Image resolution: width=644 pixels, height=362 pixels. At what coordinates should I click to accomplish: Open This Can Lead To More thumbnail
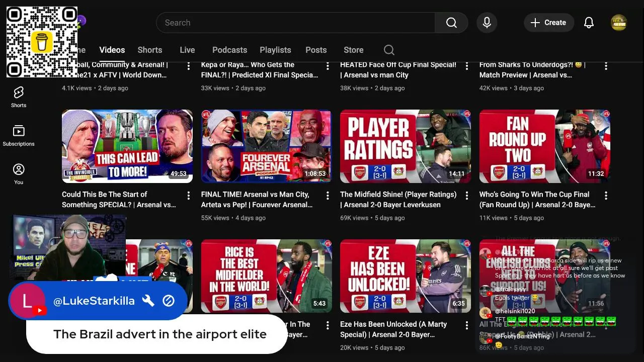127,146
